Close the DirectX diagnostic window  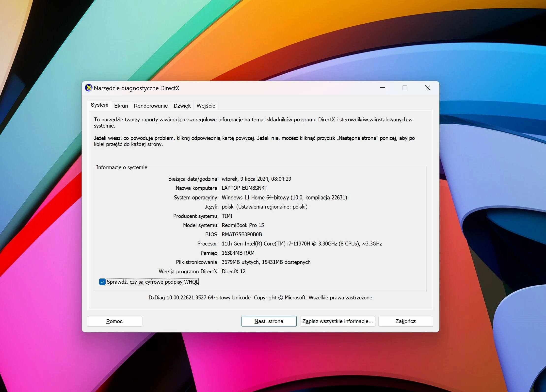click(428, 88)
